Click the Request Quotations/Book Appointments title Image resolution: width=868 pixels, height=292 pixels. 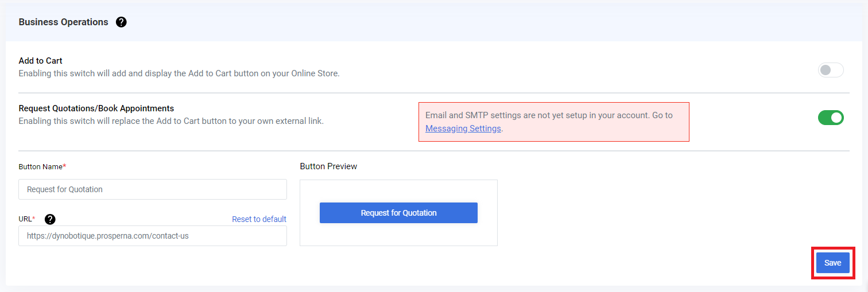point(96,108)
